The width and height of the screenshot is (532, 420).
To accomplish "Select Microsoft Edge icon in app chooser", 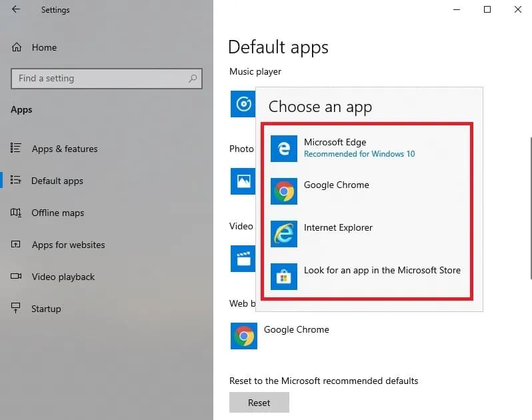I will coord(284,149).
